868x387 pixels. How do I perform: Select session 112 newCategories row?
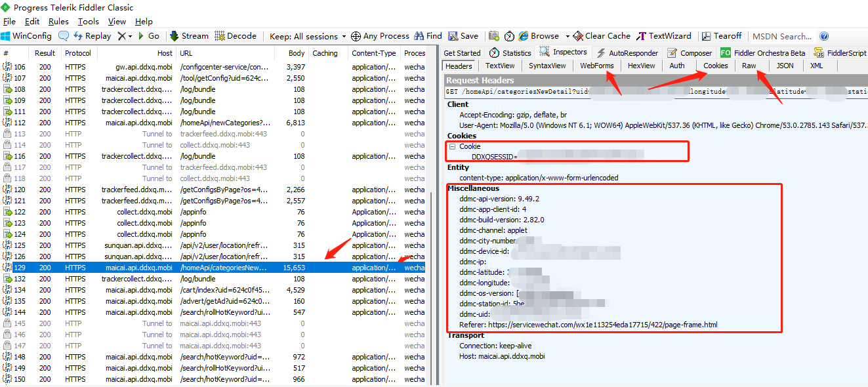213,123
